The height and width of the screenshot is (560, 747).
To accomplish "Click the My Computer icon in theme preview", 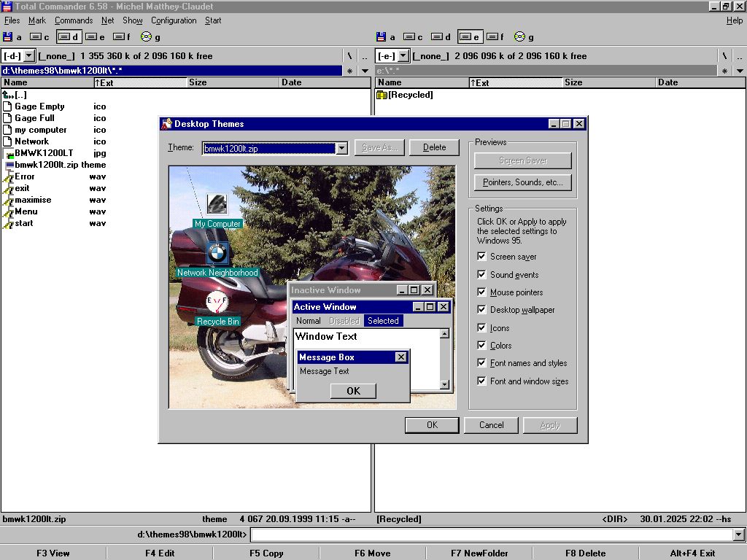I will (217, 204).
